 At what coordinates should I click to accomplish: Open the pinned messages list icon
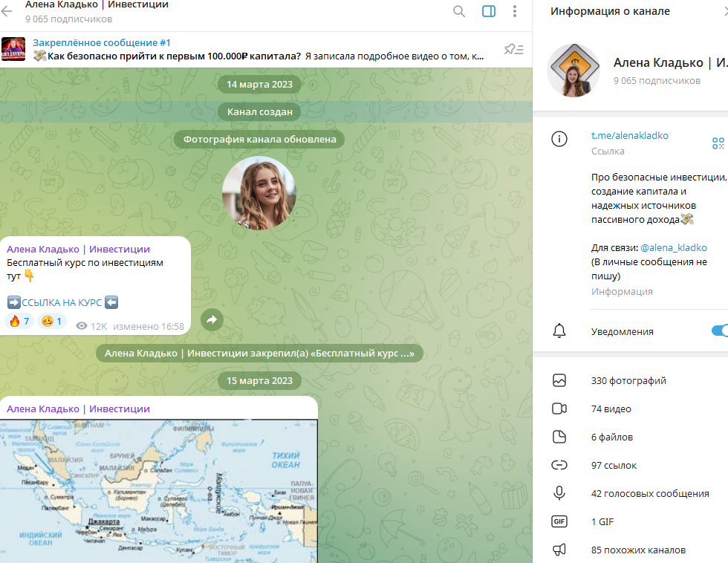pyautogui.click(x=514, y=49)
